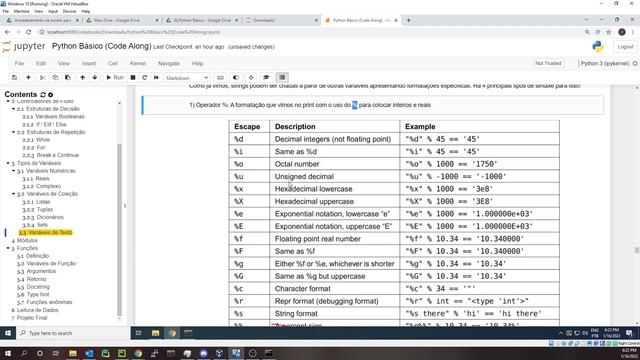Open the guest Windows Start menu
Screen dimensions: 640x360
coord(8,333)
